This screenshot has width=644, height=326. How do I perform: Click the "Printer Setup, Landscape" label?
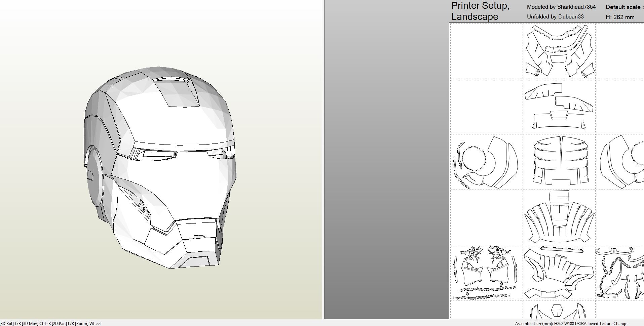click(480, 11)
